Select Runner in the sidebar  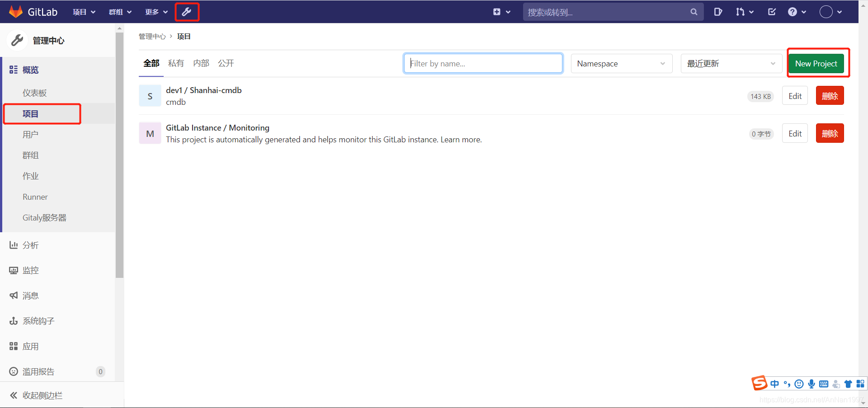tap(35, 197)
